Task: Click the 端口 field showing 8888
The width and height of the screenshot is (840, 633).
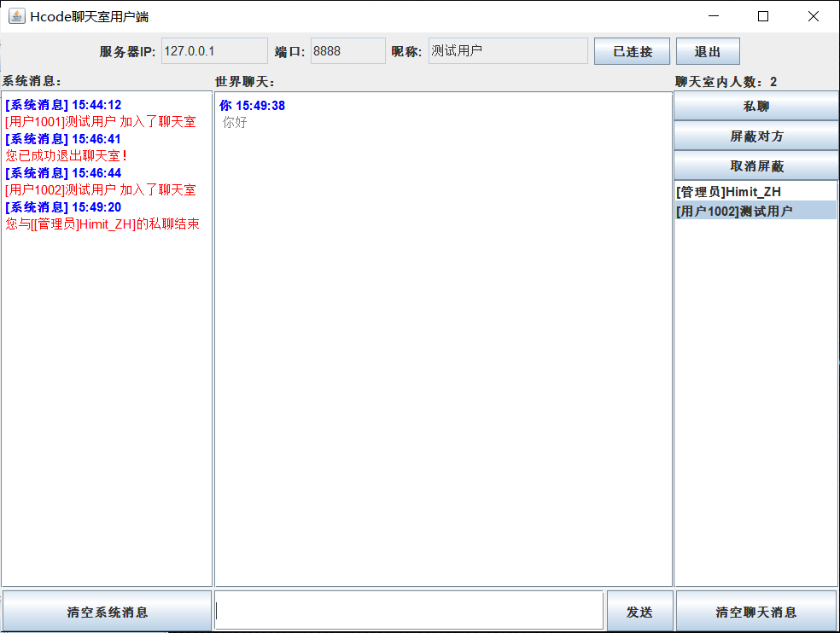Action: coord(347,50)
